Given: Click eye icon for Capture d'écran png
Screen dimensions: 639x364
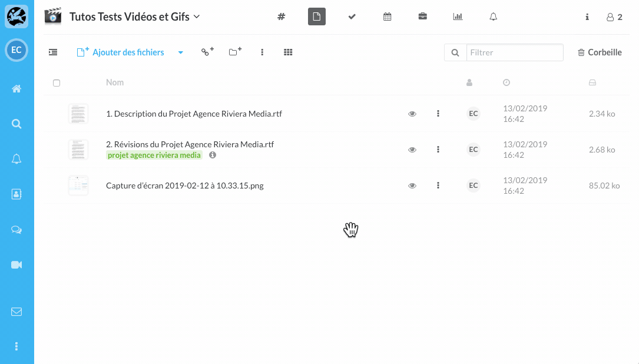Looking at the screenshot, I should point(412,186).
